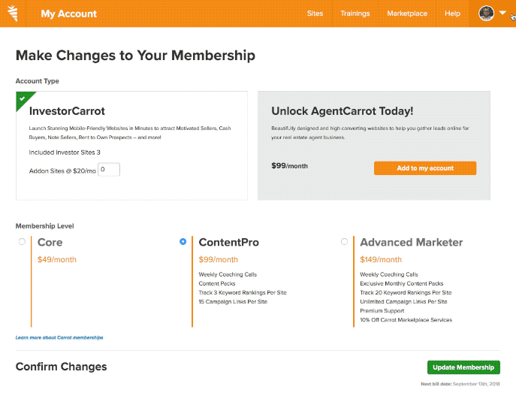This screenshot has width=516, height=420.
Task: Select the InvestorCarrot account type card
Action: tap(131, 146)
